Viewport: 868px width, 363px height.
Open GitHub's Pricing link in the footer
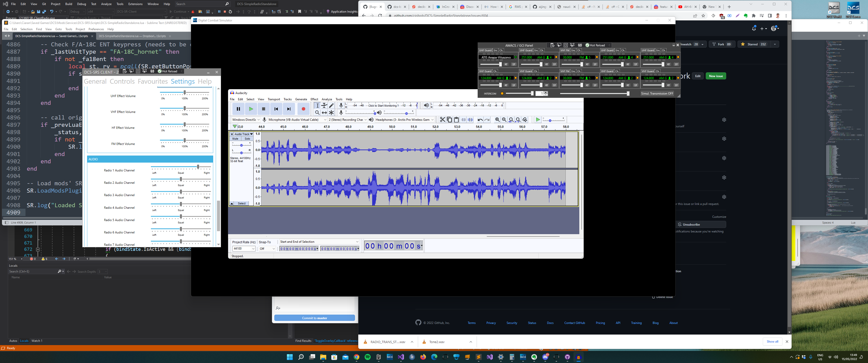pos(600,323)
